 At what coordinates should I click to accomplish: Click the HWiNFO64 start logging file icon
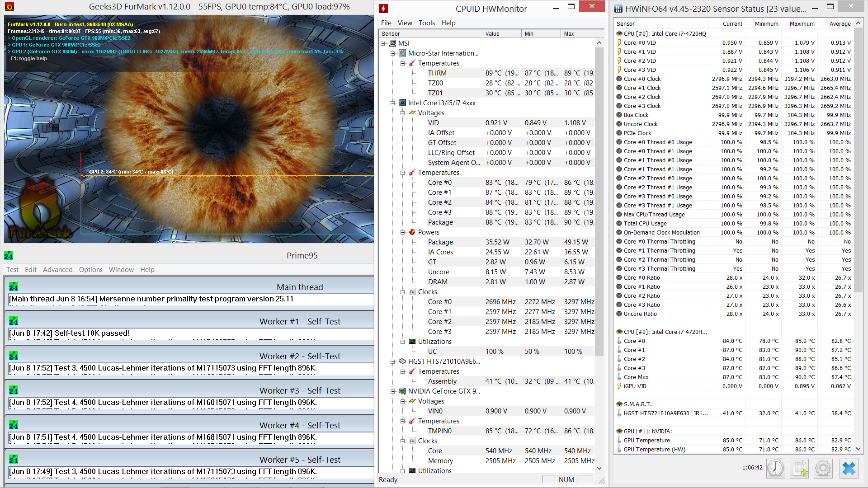coord(800,468)
